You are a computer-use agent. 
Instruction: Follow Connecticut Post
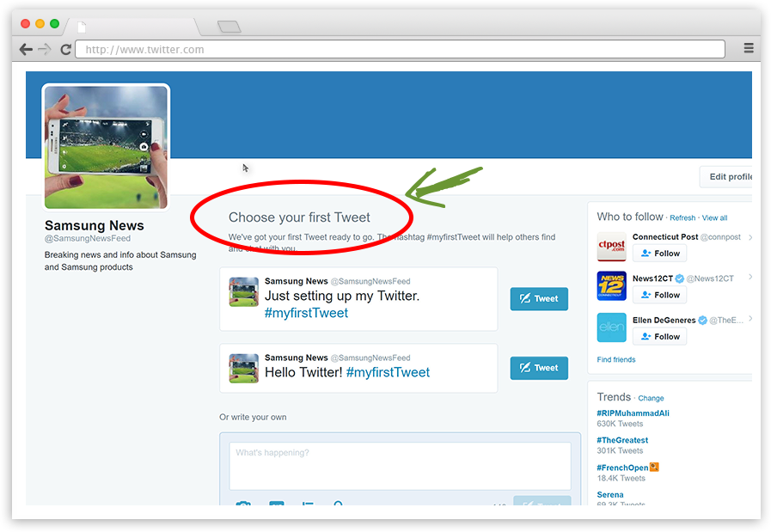(x=659, y=254)
